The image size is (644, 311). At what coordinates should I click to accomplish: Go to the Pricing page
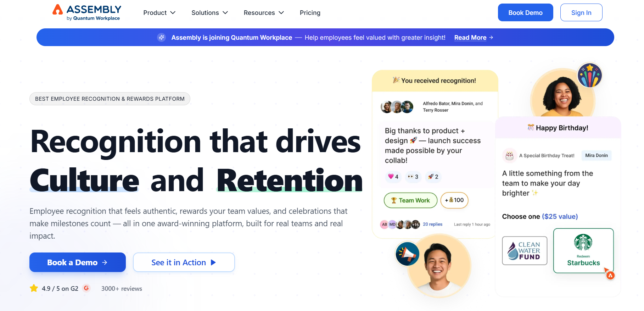pos(310,13)
